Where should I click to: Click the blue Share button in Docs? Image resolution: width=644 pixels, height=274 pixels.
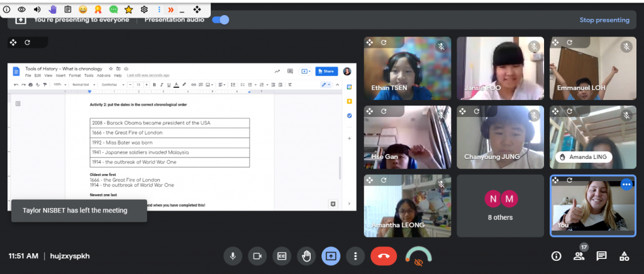point(326,71)
